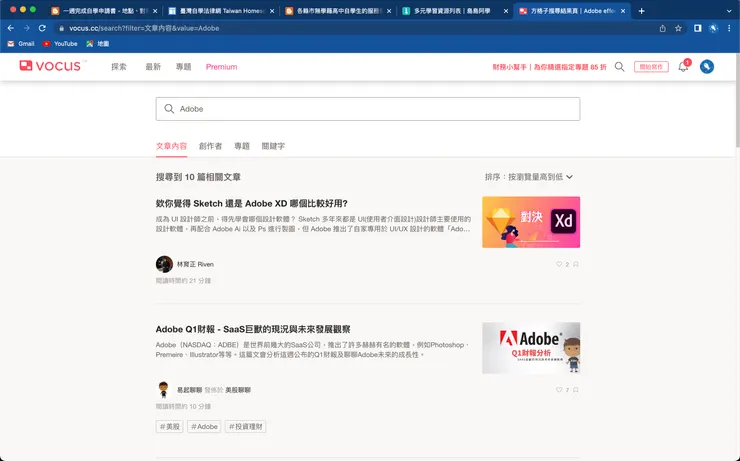Open the Gmail bookmark
Screen dimensions: 740x461
click(x=21, y=43)
